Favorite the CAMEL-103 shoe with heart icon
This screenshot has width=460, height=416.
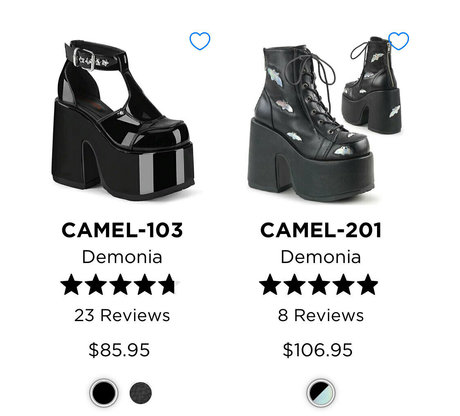click(200, 41)
